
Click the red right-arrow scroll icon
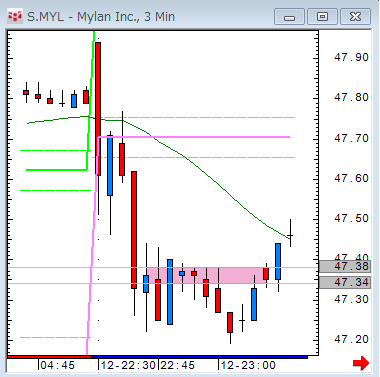click(361, 363)
